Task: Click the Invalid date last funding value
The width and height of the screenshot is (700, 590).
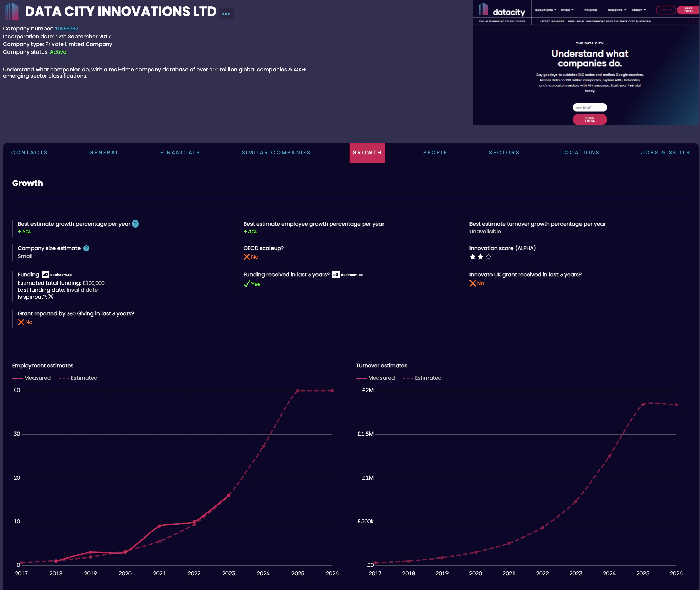Action: pos(82,290)
